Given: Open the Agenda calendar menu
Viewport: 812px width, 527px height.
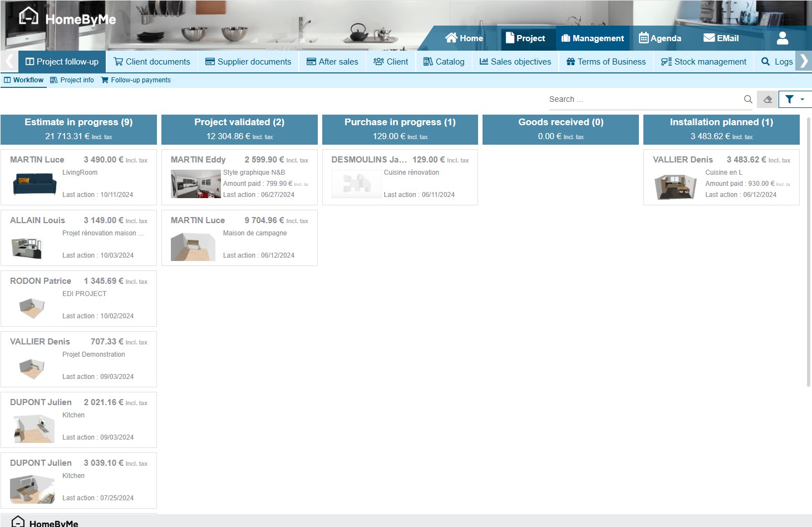Looking at the screenshot, I should (x=660, y=38).
